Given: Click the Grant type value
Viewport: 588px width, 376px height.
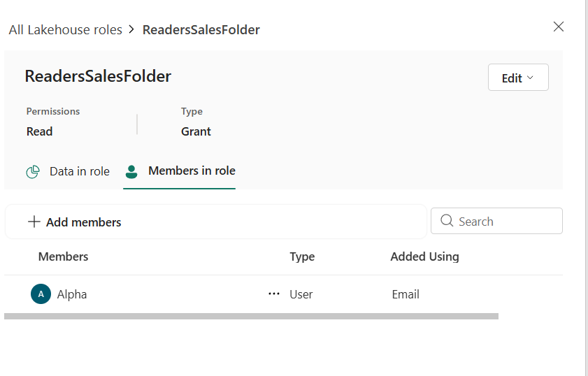Looking at the screenshot, I should [x=196, y=131].
